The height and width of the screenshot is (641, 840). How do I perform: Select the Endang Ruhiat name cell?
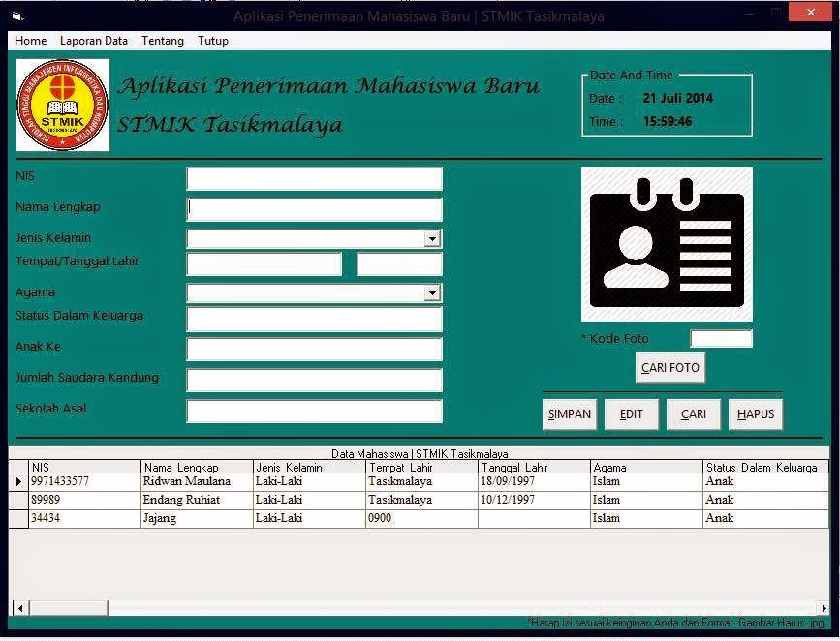click(197, 501)
